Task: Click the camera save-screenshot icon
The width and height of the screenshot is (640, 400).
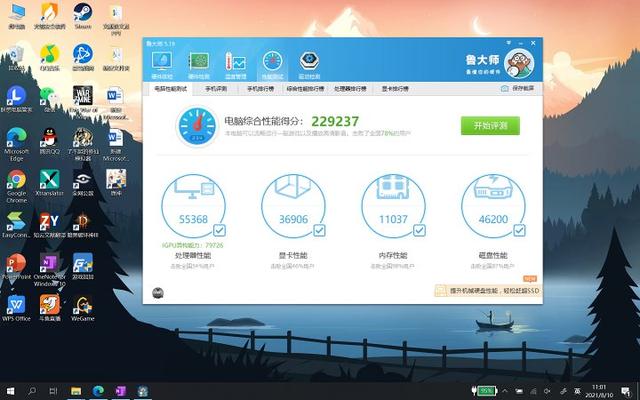Action: point(504,88)
